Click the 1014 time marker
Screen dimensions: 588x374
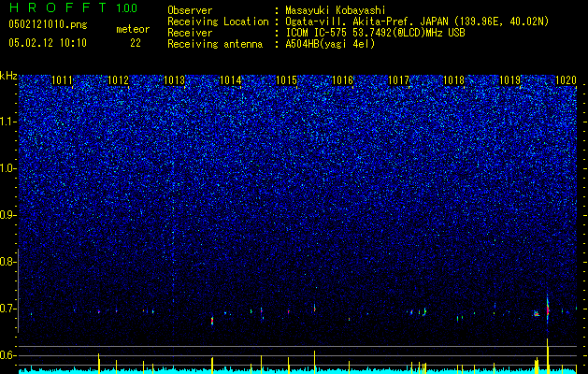click(230, 79)
